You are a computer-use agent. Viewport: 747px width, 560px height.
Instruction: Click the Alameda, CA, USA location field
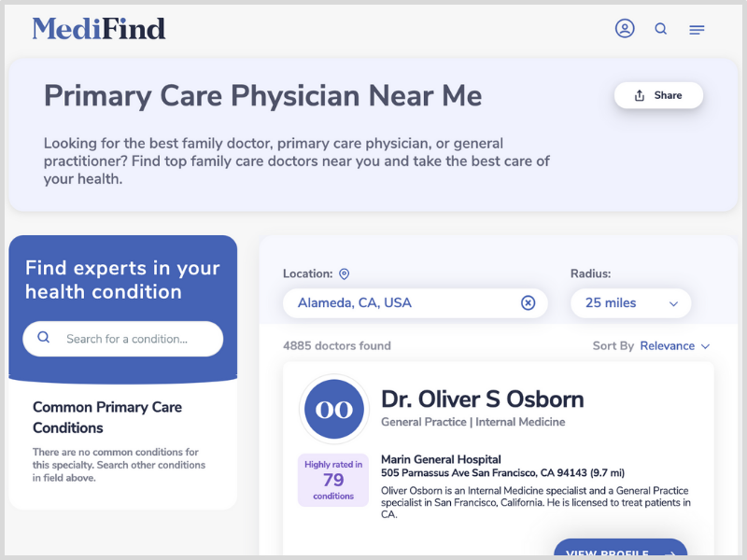tap(415, 302)
